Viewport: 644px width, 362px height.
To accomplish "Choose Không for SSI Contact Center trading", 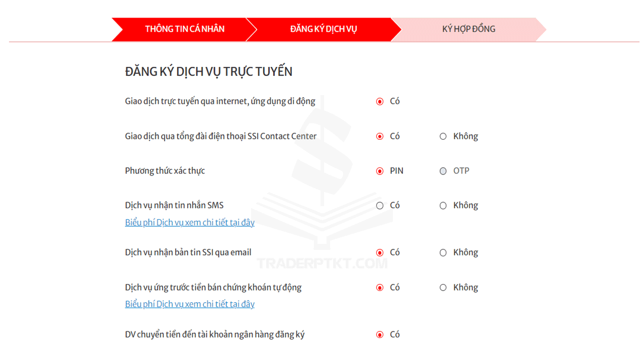I will click(x=443, y=136).
